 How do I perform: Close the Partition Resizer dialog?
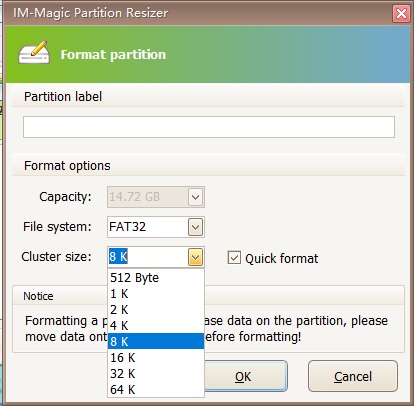401,14
